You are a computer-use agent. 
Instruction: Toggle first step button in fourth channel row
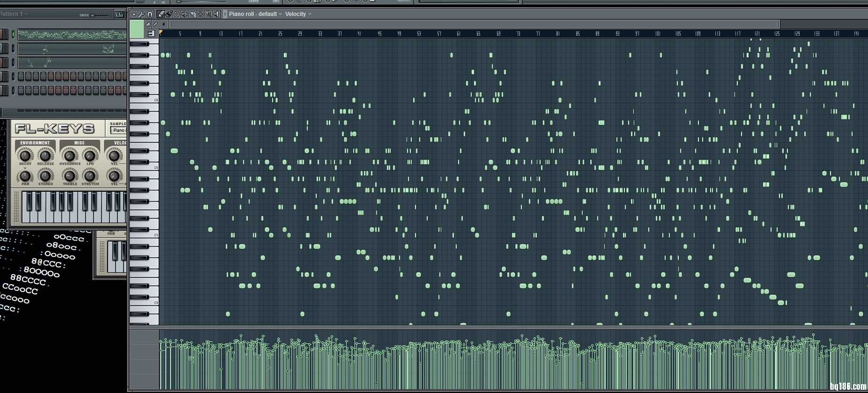(21, 76)
